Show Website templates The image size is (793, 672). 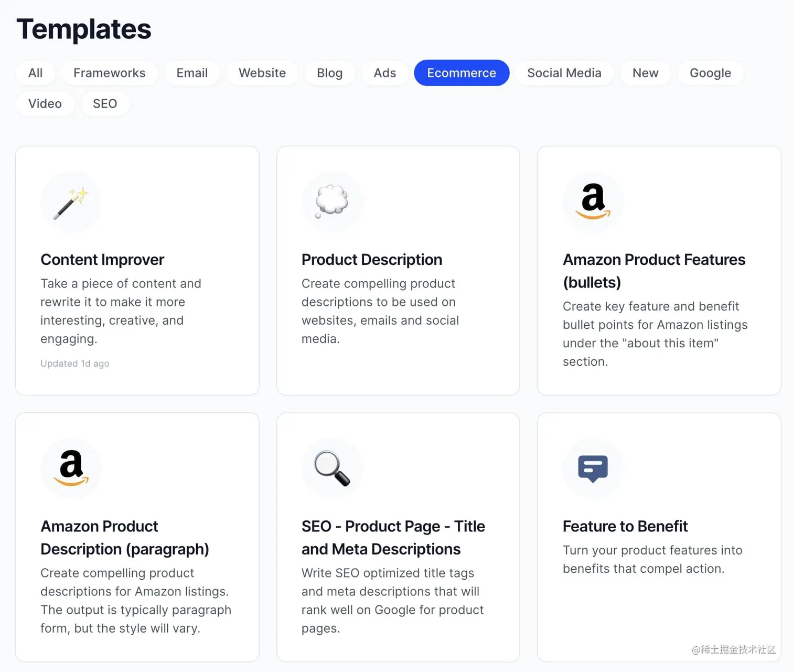262,73
